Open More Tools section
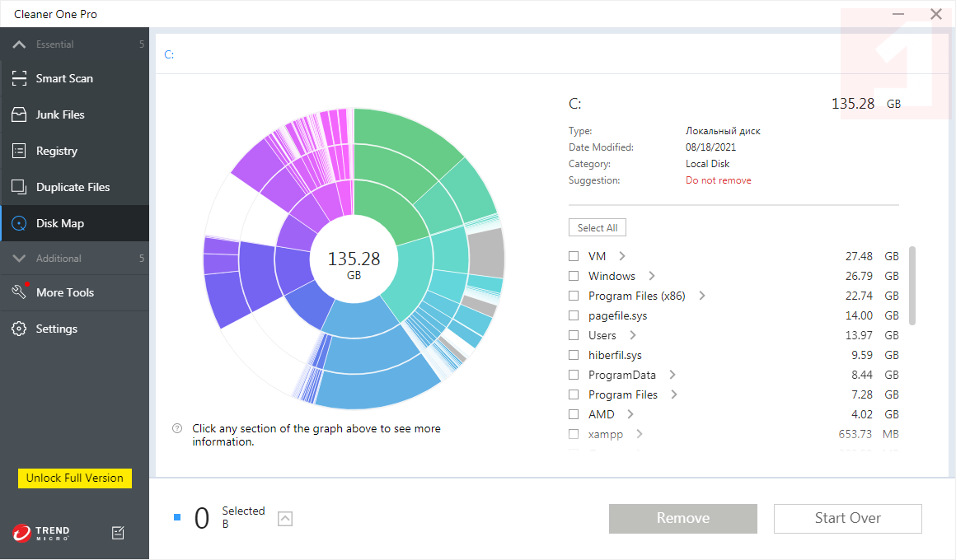This screenshot has width=956, height=560. [x=74, y=292]
